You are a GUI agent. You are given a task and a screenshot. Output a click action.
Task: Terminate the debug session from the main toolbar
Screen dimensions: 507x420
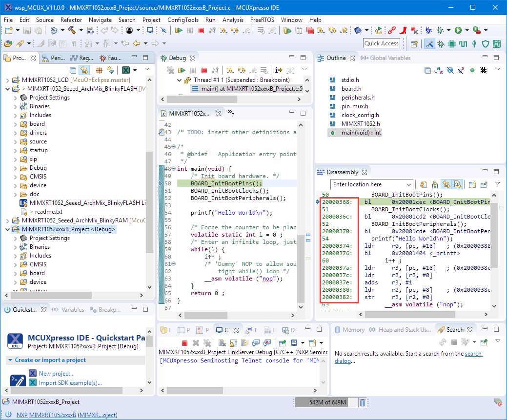tap(201, 30)
